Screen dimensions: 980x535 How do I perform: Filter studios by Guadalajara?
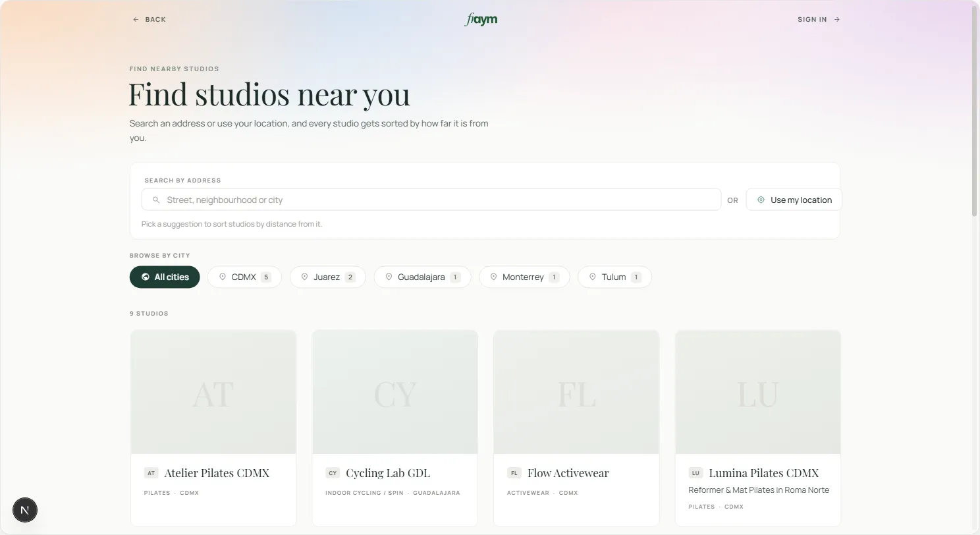[x=422, y=277]
